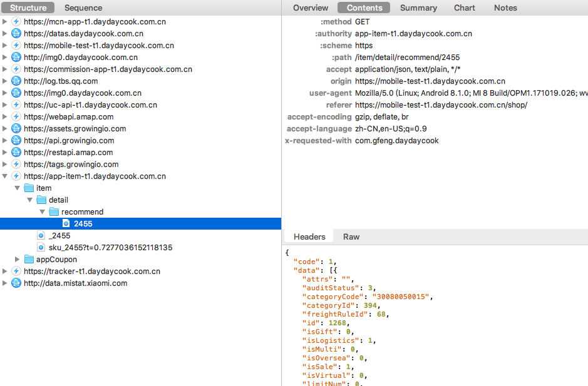This screenshot has height=386, width=588.
Task: Click the globe icon beside data.mistat.xiaomi.com
Action: click(17, 283)
